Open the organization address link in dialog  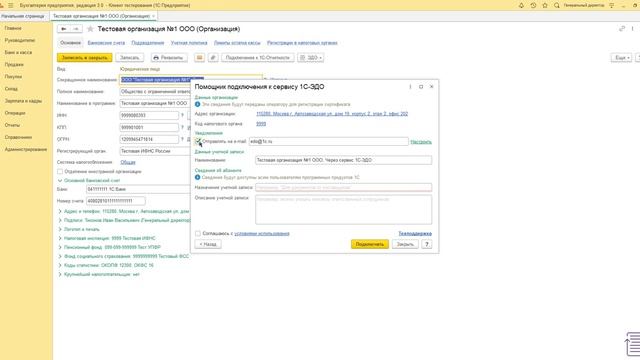332,114
